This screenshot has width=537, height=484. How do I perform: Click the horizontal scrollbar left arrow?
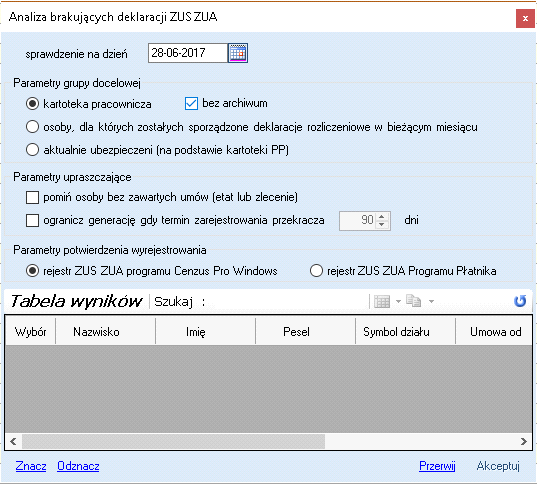(13, 441)
